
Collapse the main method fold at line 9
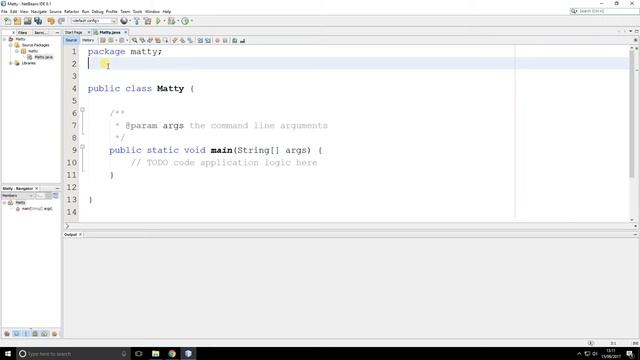(82, 147)
